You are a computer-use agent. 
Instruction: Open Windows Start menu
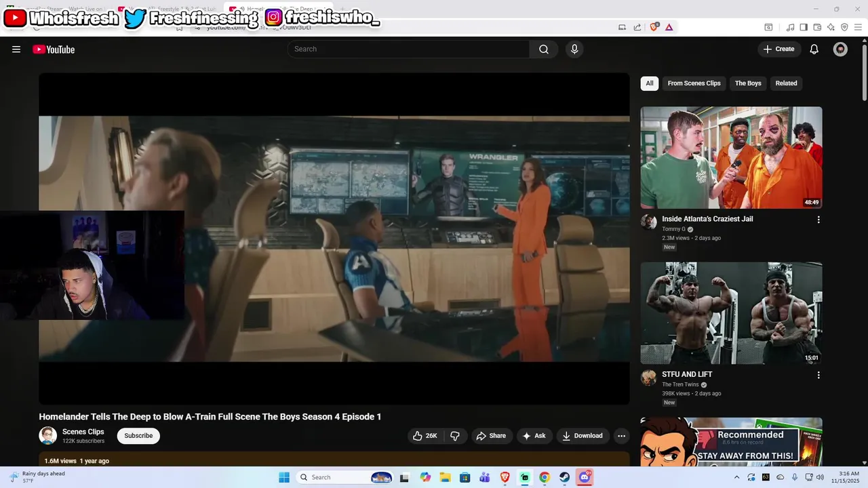tap(284, 477)
